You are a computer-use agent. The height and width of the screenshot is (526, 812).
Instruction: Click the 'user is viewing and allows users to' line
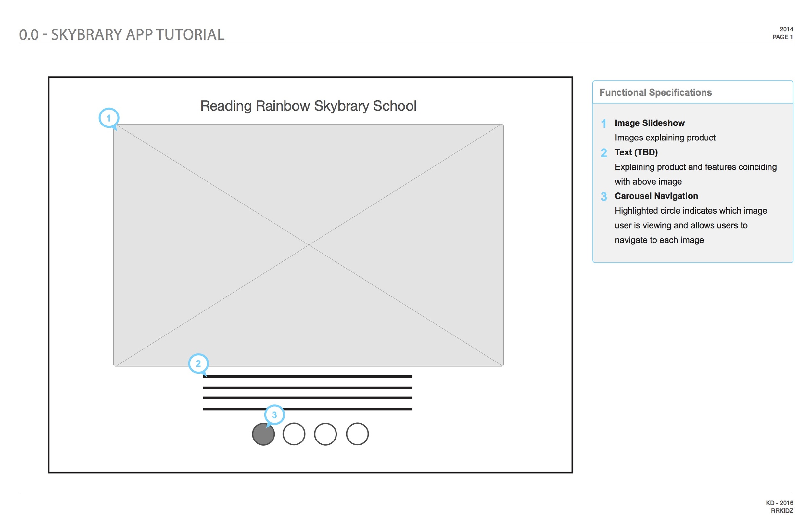click(681, 225)
